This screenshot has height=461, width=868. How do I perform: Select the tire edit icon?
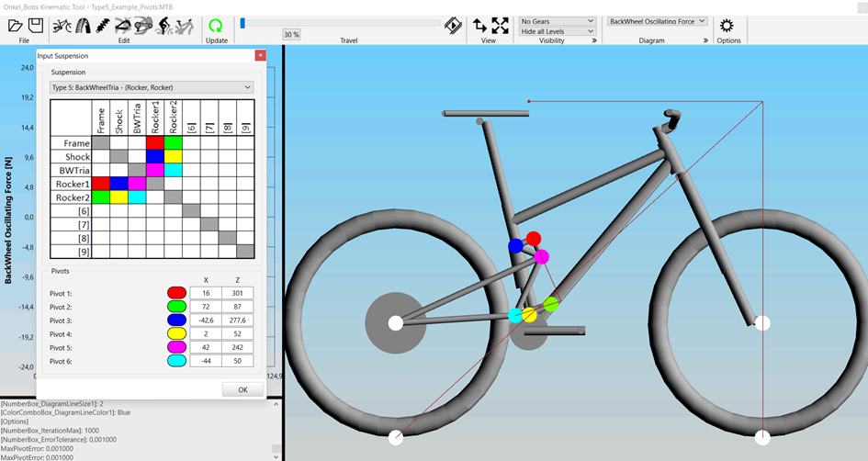click(x=85, y=26)
